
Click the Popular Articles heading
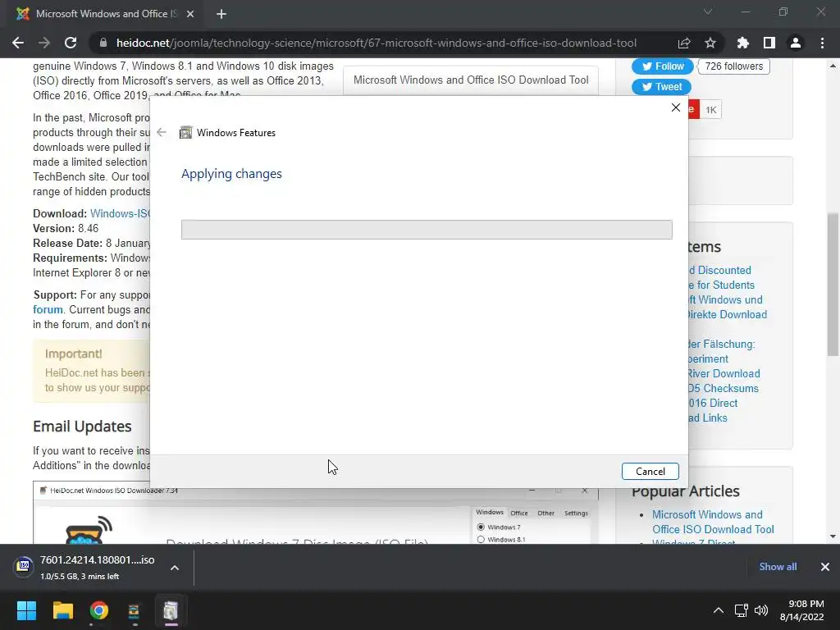(686, 491)
